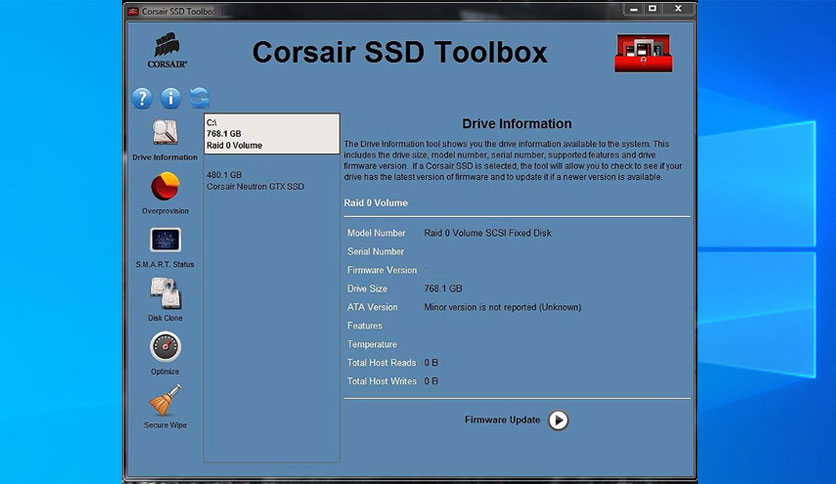The width and height of the screenshot is (836, 484).
Task: Launch the Disk Clone tool
Action: (x=165, y=300)
